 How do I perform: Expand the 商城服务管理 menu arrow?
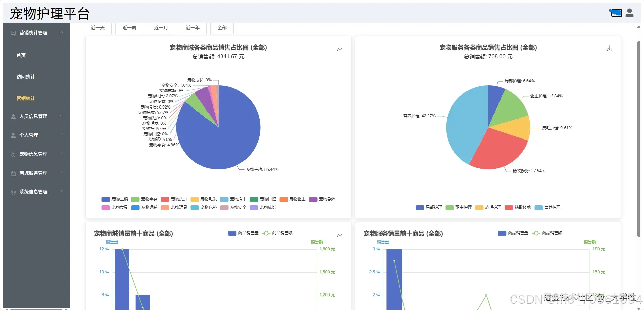point(61,173)
